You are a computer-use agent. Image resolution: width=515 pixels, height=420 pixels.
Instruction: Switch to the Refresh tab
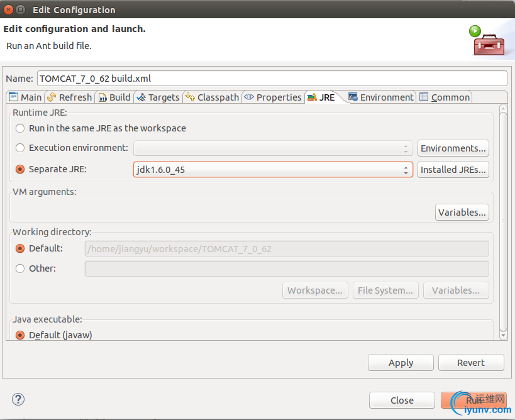70,97
